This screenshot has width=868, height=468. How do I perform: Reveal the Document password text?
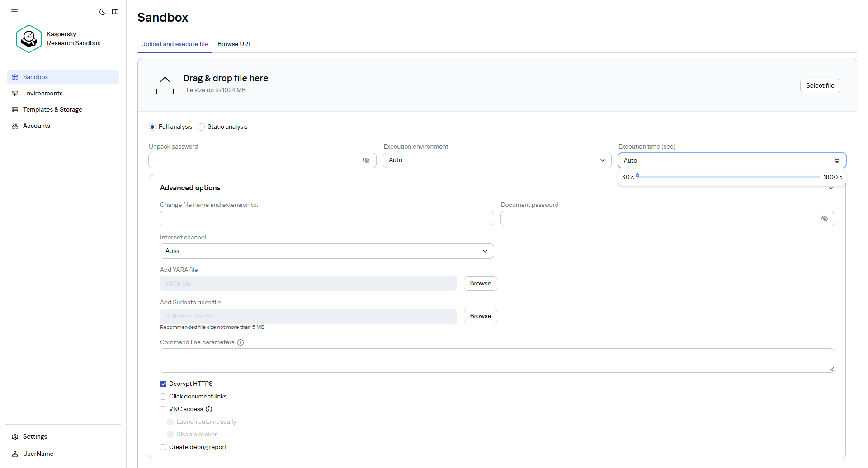click(x=825, y=219)
